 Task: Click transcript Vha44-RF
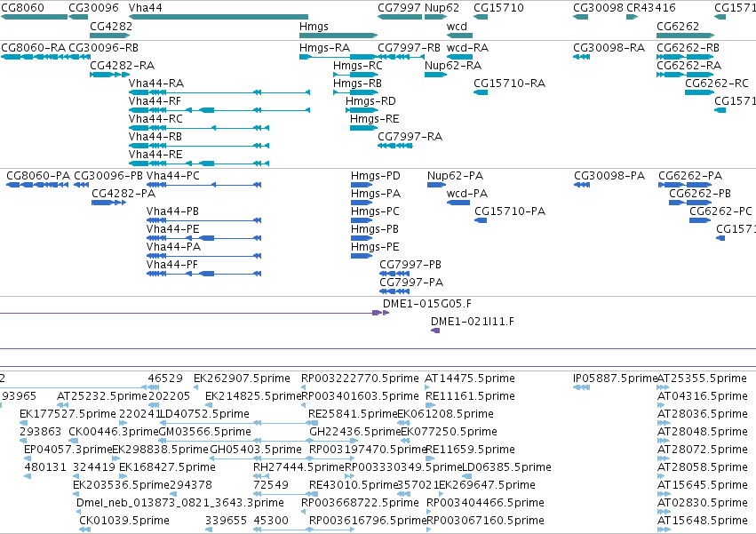click(x=155, y=101)
